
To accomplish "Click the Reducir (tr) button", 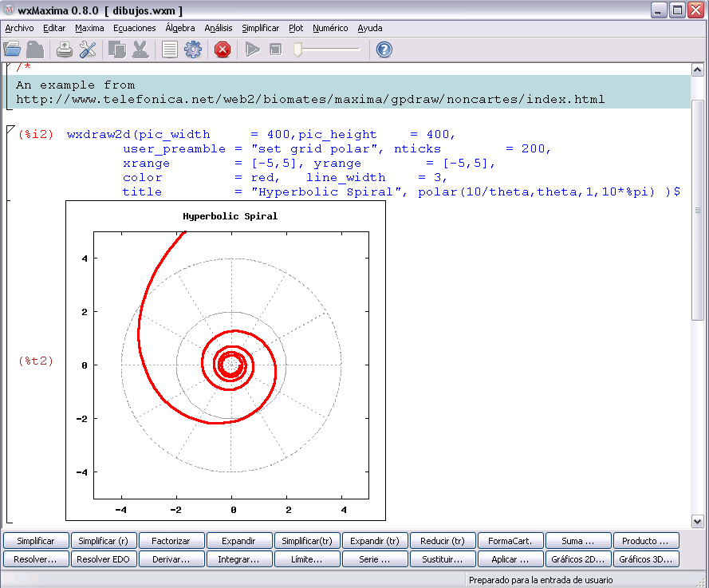I will tap(443, 541).
